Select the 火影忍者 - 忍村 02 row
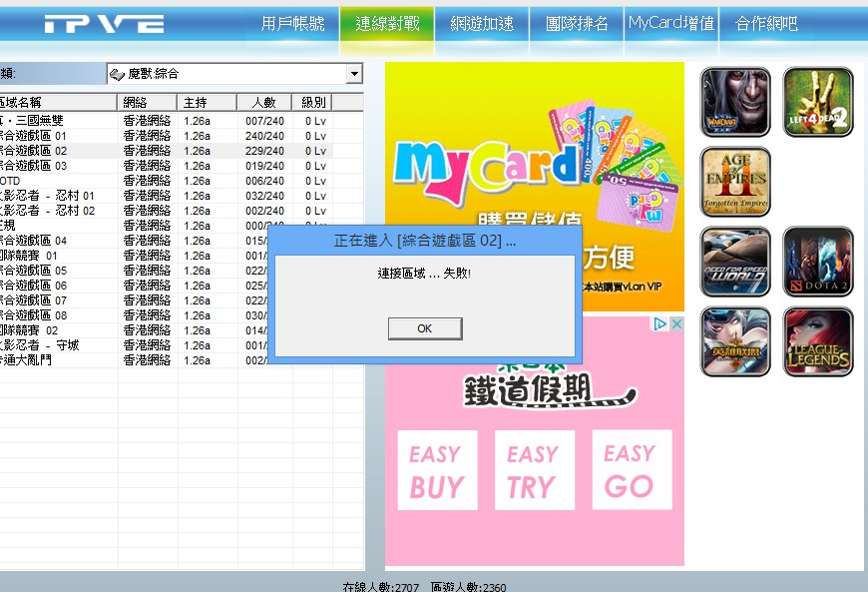The width and height of the screenshot is (868, 592). [166, 211]
